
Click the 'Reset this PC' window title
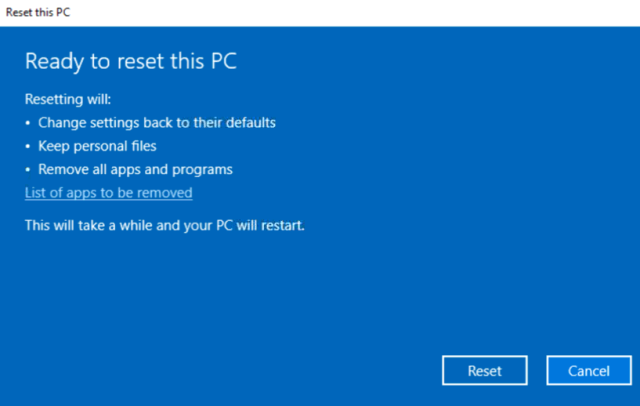point(38,11)
